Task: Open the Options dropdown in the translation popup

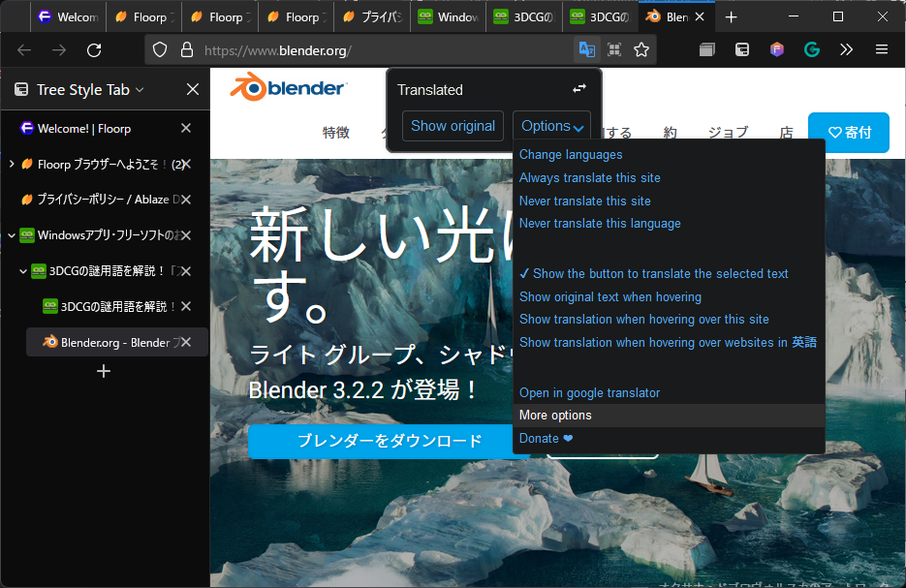Action: click(550, 125)
